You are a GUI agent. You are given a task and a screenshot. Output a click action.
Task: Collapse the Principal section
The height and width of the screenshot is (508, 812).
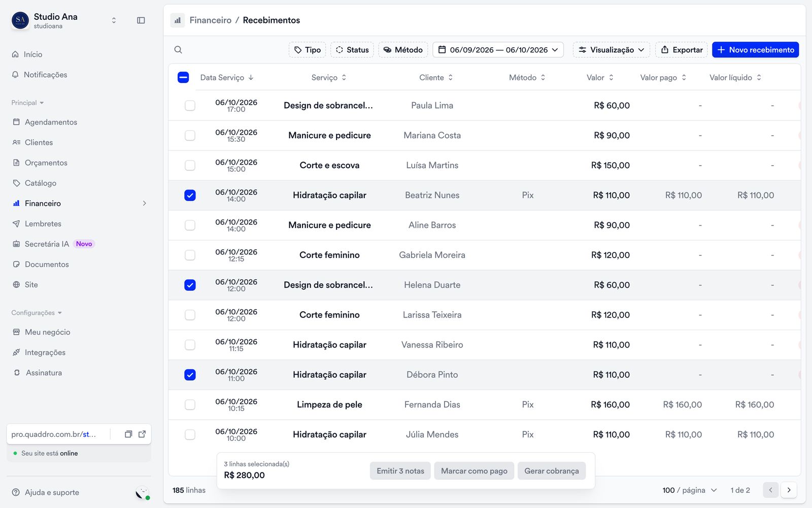(x=27, y=103)
